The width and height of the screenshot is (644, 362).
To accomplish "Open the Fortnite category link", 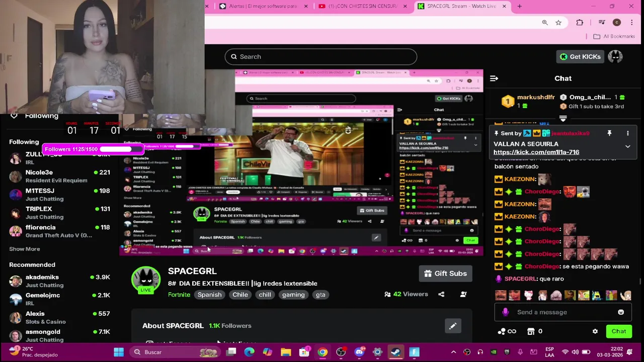I will pos(179,295).
